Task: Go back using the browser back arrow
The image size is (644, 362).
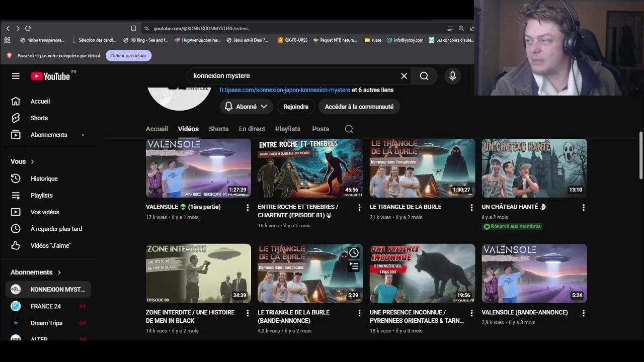Action: [x=8, y=29]
